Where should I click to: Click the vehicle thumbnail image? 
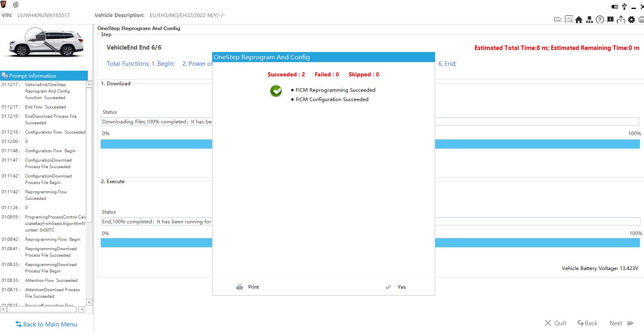46,43
